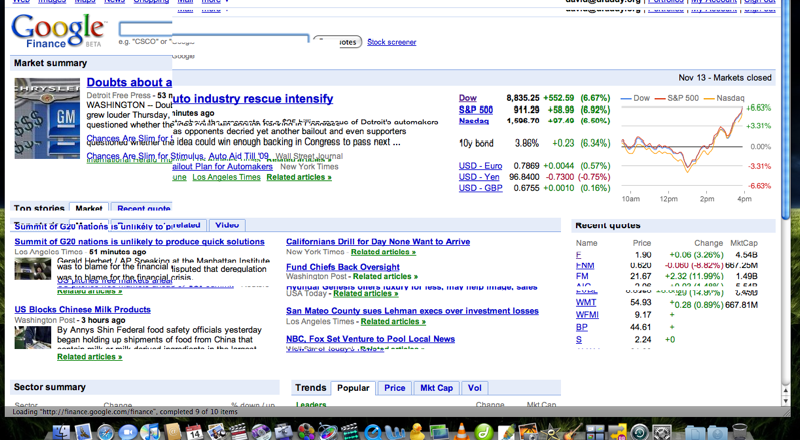Click the Chrysler GM news thumbnail
The image size is (800, 440).
pyautogui.click(x=47, y=118)
